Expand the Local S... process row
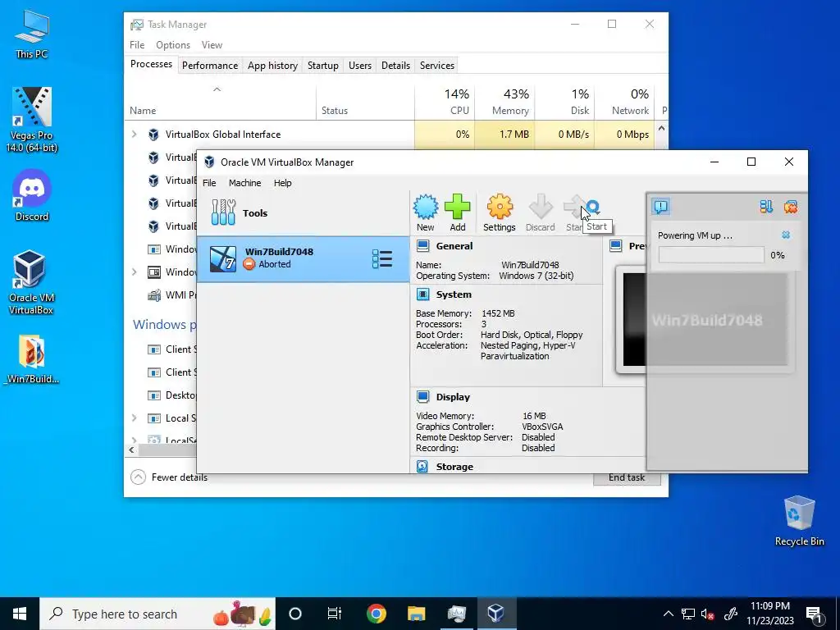This screenshot has height=630, width=840. click(135, 418)
